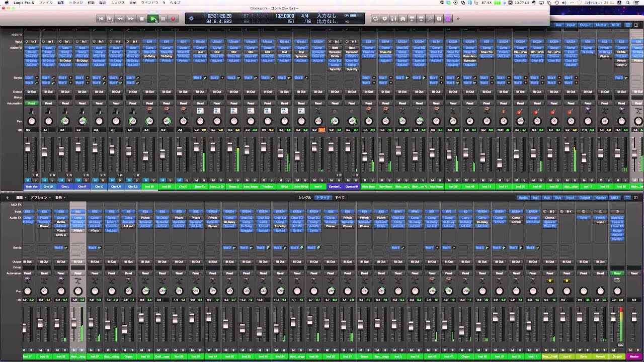
Task: Open the Logic Pro X application menu
Action: [23, 3]
